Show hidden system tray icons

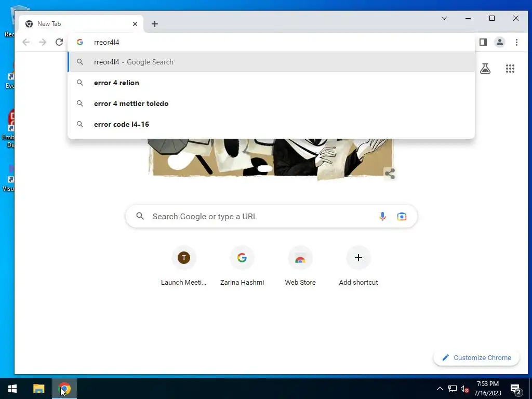[440, 389]
